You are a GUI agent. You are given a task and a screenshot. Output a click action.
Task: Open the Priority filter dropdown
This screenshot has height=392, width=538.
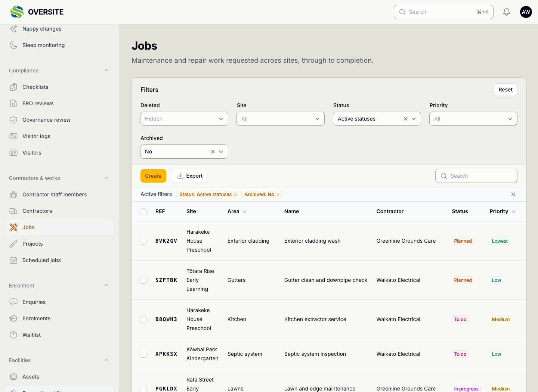point(473,119)
